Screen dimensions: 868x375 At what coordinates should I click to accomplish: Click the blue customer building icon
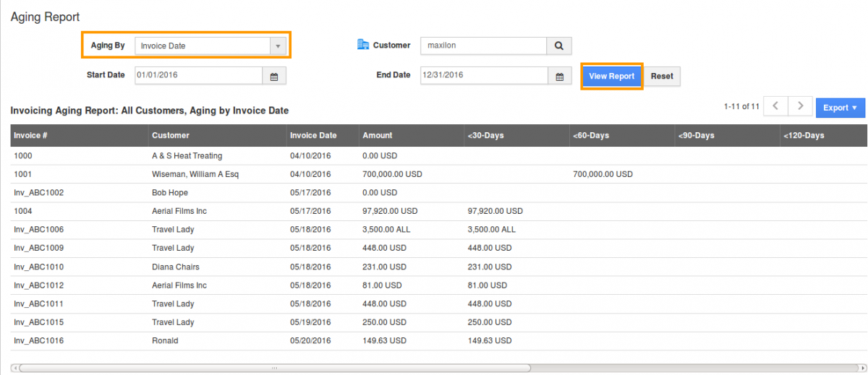(363, 45)
